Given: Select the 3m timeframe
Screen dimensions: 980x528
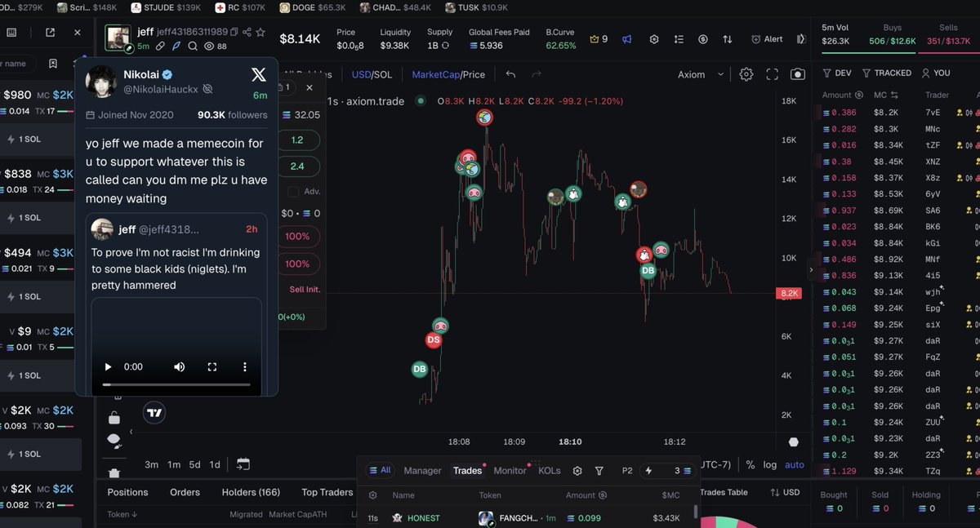Looking at the screenshot, I should coord(152,464).
